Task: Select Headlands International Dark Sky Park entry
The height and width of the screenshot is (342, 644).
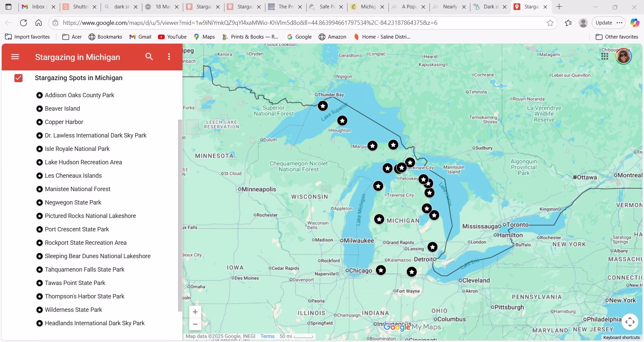Action: (95, 323)
